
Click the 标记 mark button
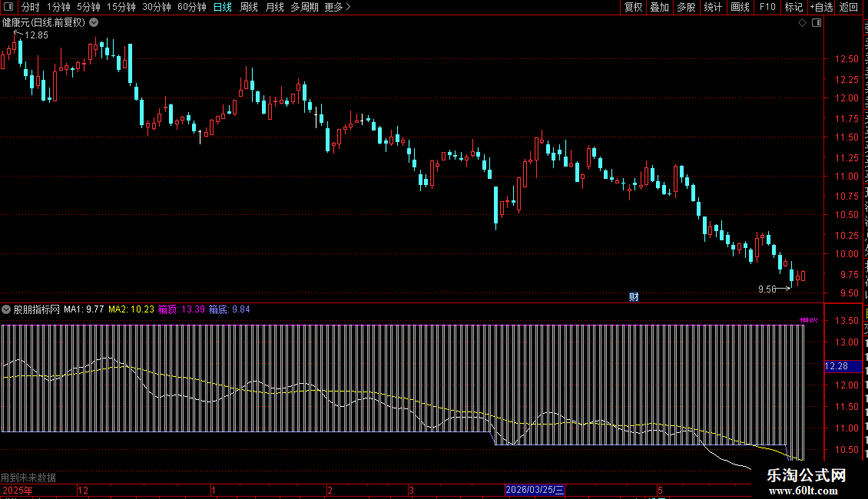793,7
